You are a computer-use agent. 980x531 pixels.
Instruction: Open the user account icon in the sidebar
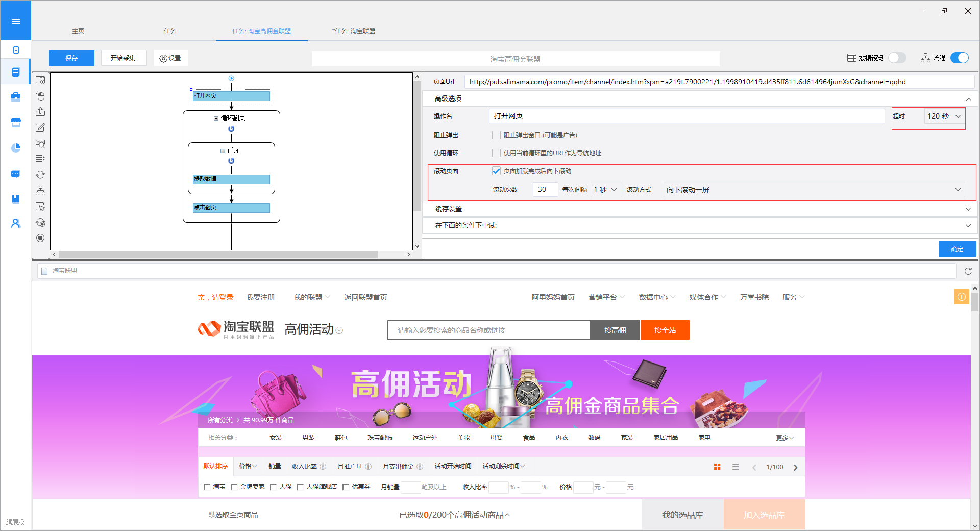(x=16, y=223)
